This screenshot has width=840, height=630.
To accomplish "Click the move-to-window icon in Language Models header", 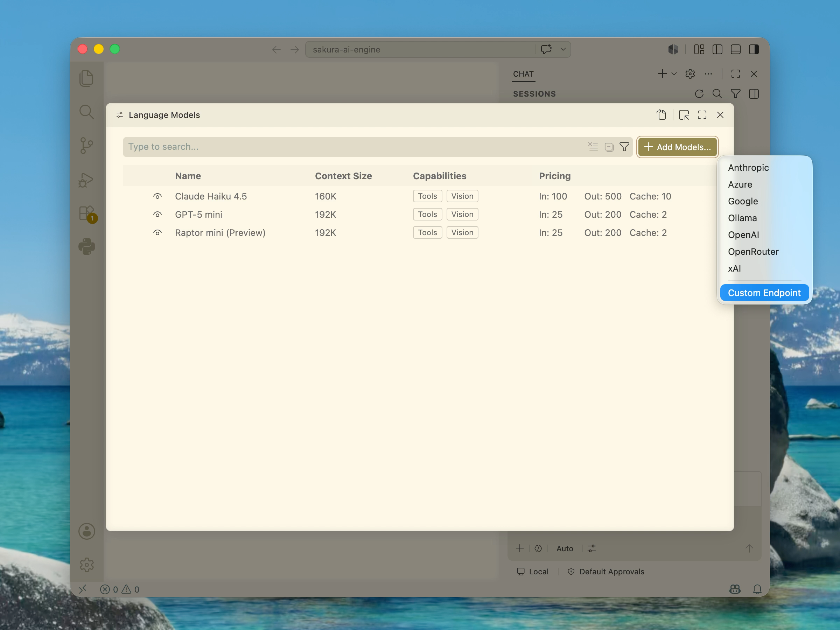I will pyautogui.click(x=684, y=115).
